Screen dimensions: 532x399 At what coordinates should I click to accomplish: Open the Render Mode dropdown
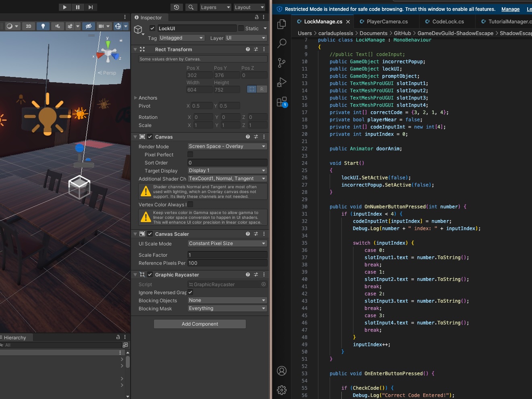pyautogui.click(x=227, y=146)
